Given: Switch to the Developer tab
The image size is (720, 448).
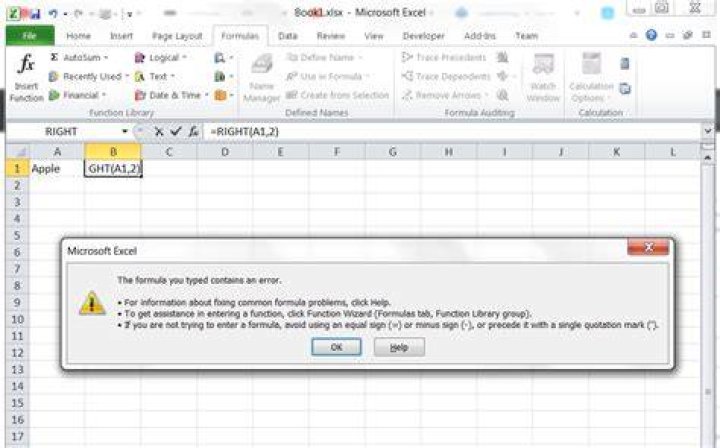Looking at the screenshot, I should click(423, 36).
